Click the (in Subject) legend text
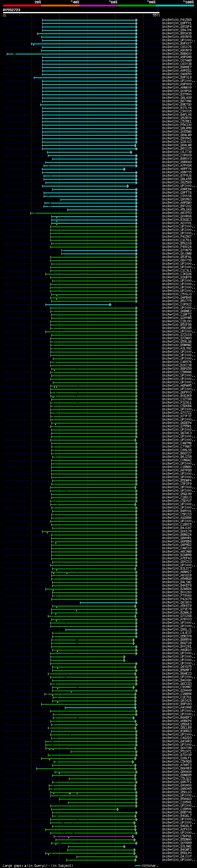This screenshot has height=868, width=197. (x=62, y=865)
